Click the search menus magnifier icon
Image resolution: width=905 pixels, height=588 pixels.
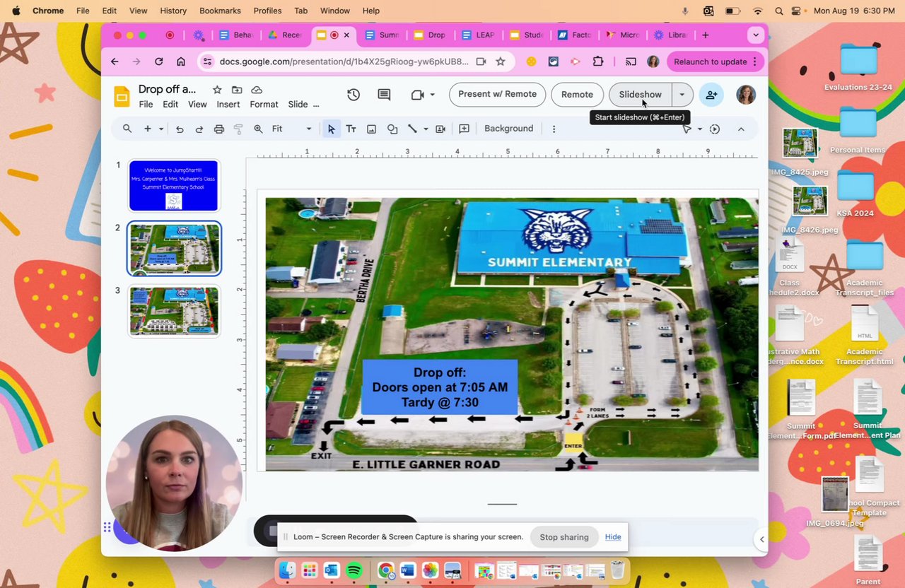point(127,129)
